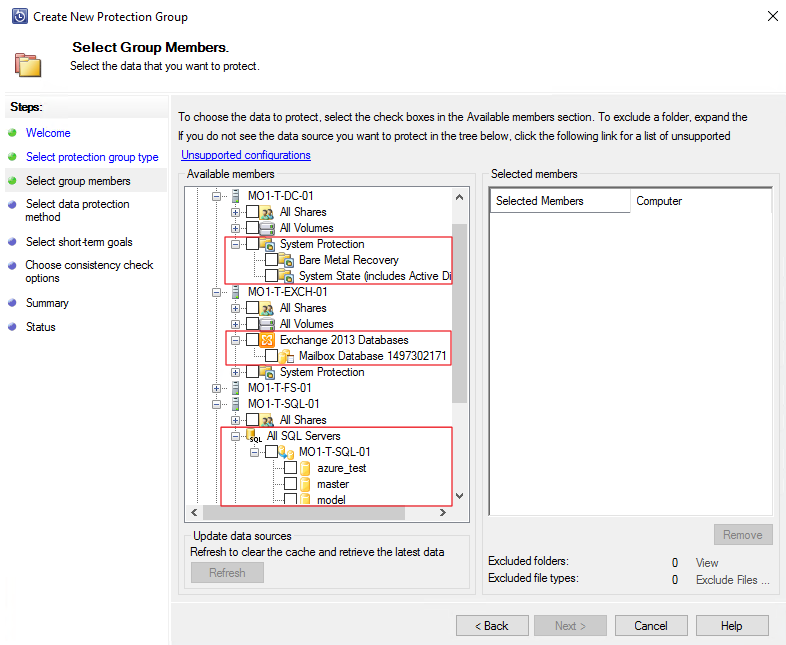Collapse the Exchange 2013 Databases node
786x645 pixels.
point(236,340)
